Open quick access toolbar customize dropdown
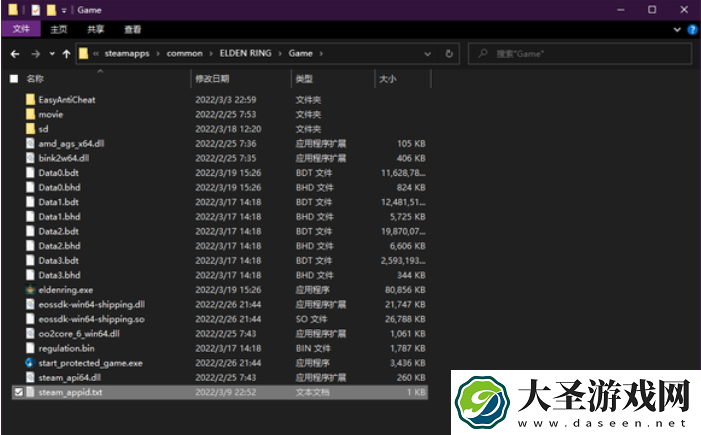Viewport: 701px width, 435px height. click(64, 10)
